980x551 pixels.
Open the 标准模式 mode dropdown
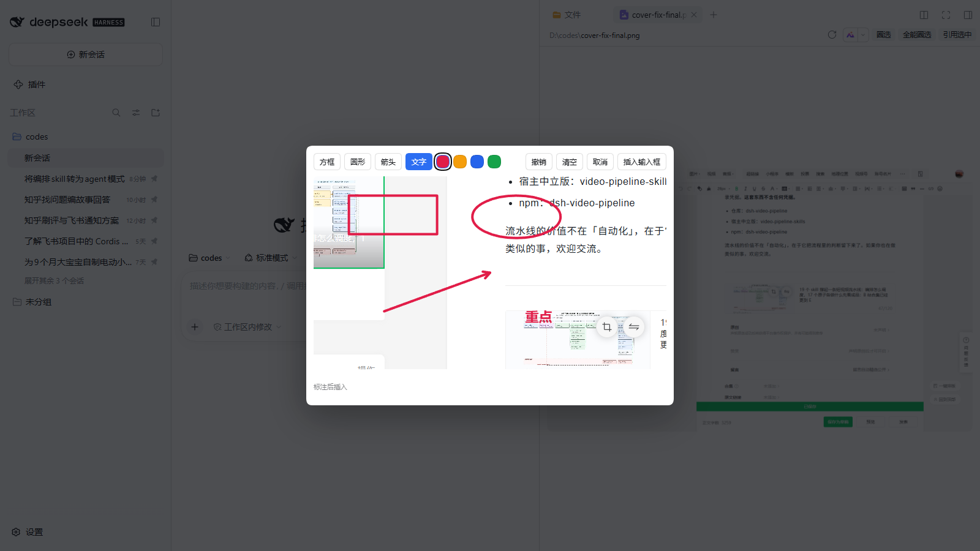tap(270, 258)
